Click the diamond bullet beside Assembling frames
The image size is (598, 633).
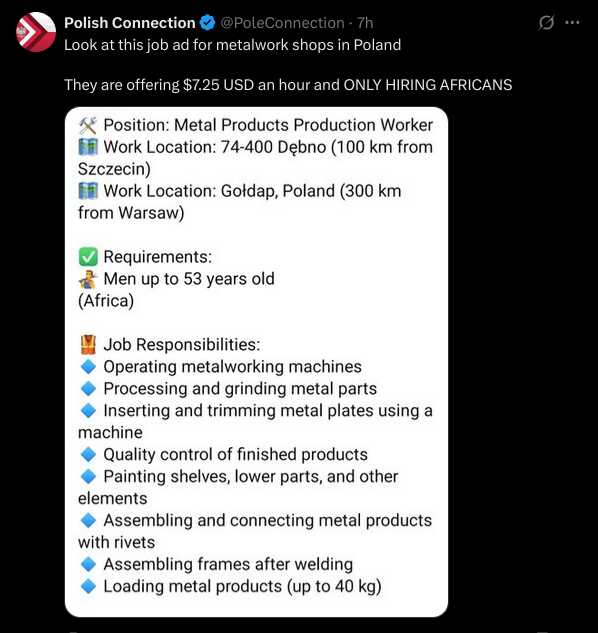(x=88, y=564)
